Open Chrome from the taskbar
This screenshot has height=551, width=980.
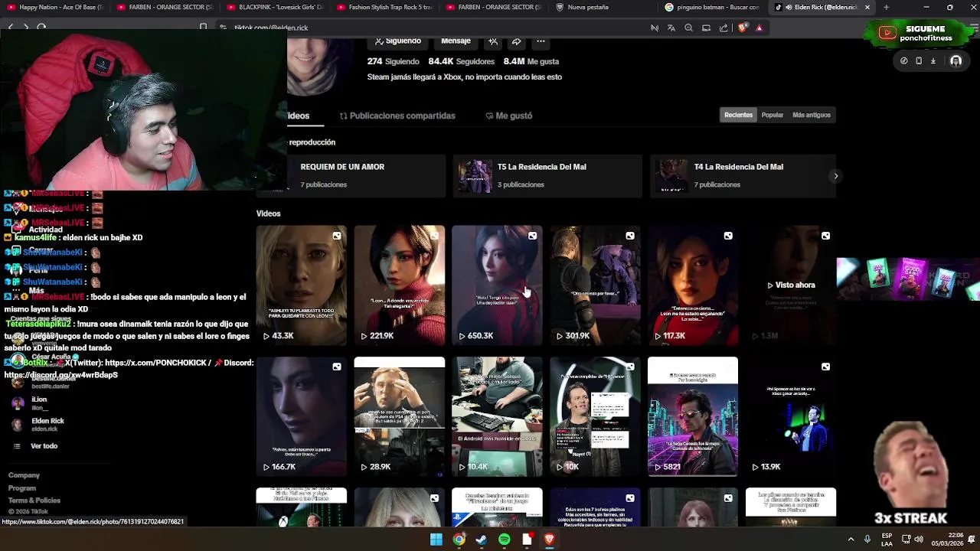pos(459,540)
